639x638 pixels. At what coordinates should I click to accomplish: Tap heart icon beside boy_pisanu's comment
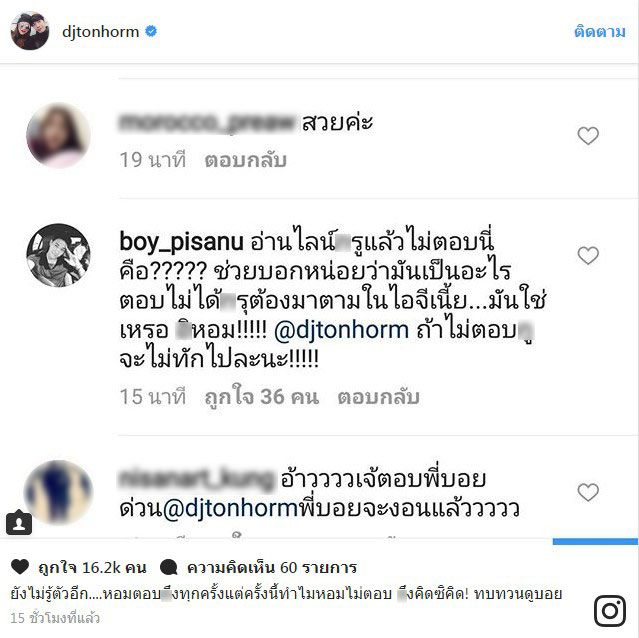point(588,255)
